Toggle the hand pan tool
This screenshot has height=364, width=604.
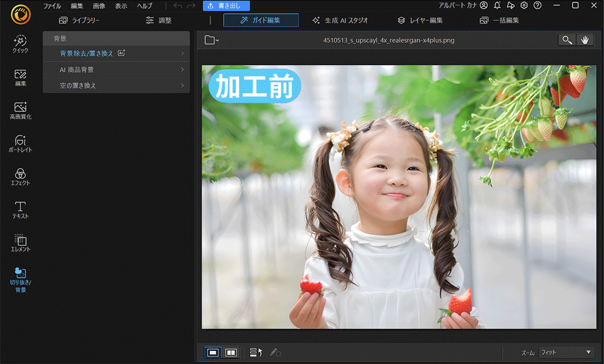click(x=585, y=40)
